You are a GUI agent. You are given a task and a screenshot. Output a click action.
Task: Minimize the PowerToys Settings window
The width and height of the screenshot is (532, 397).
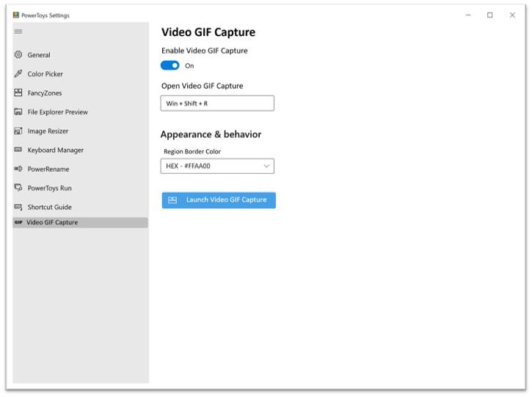(468, 15)
